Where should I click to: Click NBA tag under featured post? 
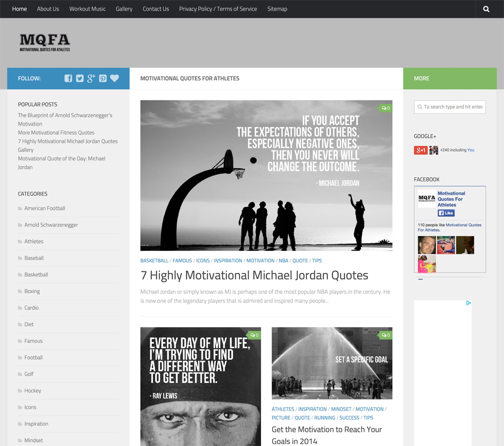283,261
